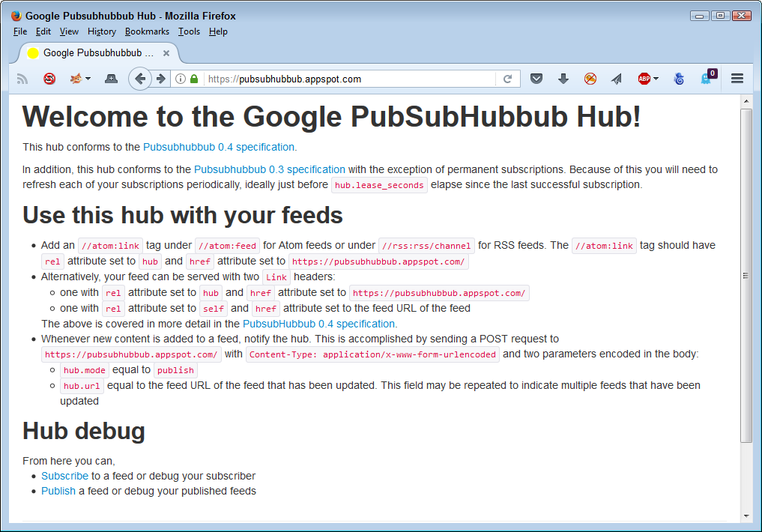This screenshot has width=762, height=532.
Task: Click the hub.url code text
Action: (82, 386)
